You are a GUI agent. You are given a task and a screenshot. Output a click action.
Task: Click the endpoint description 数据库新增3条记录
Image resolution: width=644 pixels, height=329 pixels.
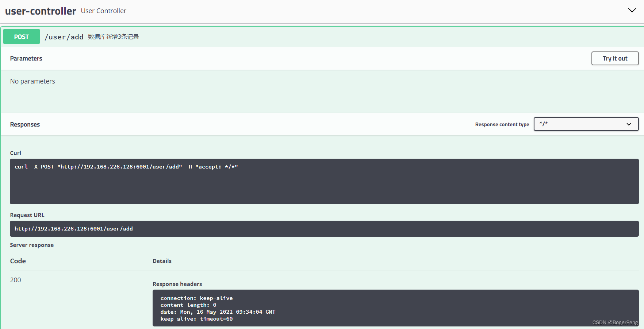click(x=114, y=37)
